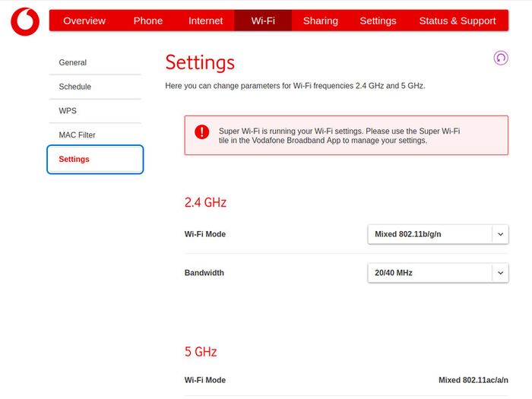The width and height of the screenshot is (532, 399).
Task: Click the 5 GHz 'Wi-Fi Mode' label
Action: pos(205,380)
